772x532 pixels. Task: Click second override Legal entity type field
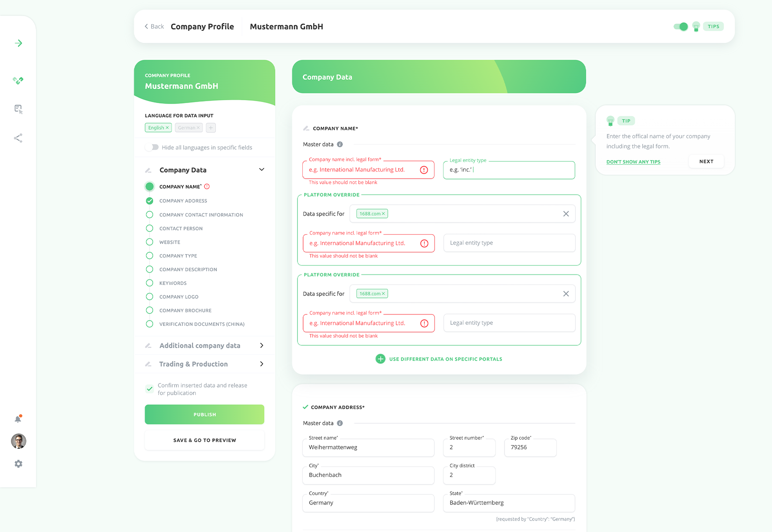click(x=509, y=323)
